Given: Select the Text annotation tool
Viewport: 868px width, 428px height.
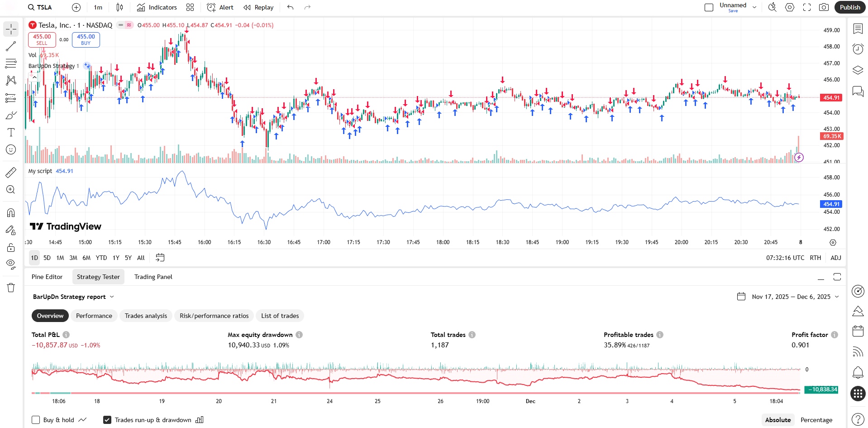Looking at the screenshot, I should coord(11,132).
